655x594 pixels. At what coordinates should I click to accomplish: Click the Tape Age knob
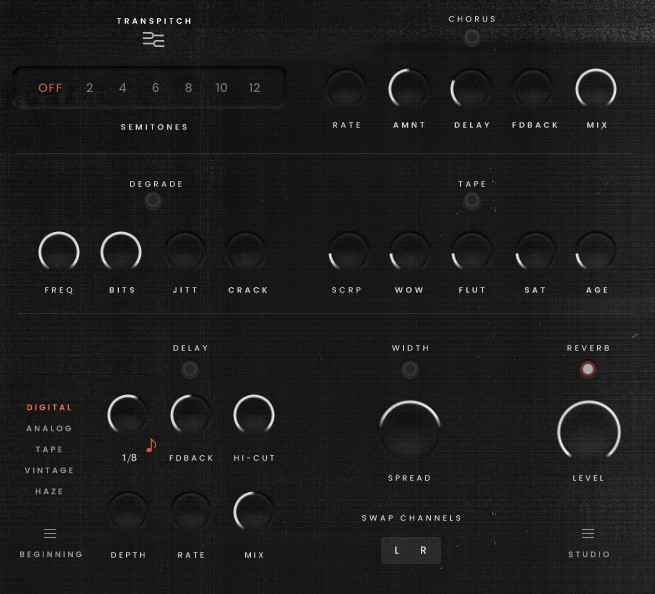pos(596,252)
